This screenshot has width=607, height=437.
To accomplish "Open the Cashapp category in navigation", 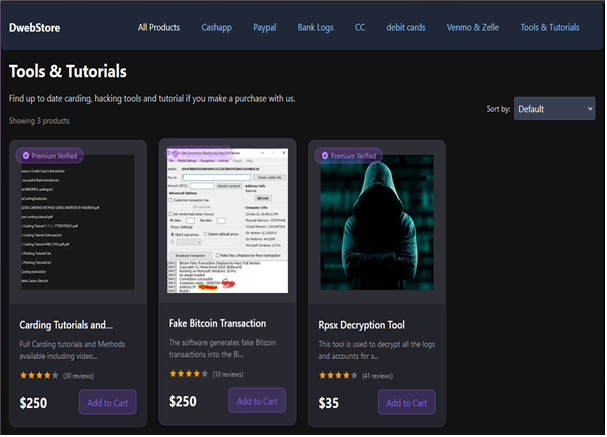I will [216, 27].
